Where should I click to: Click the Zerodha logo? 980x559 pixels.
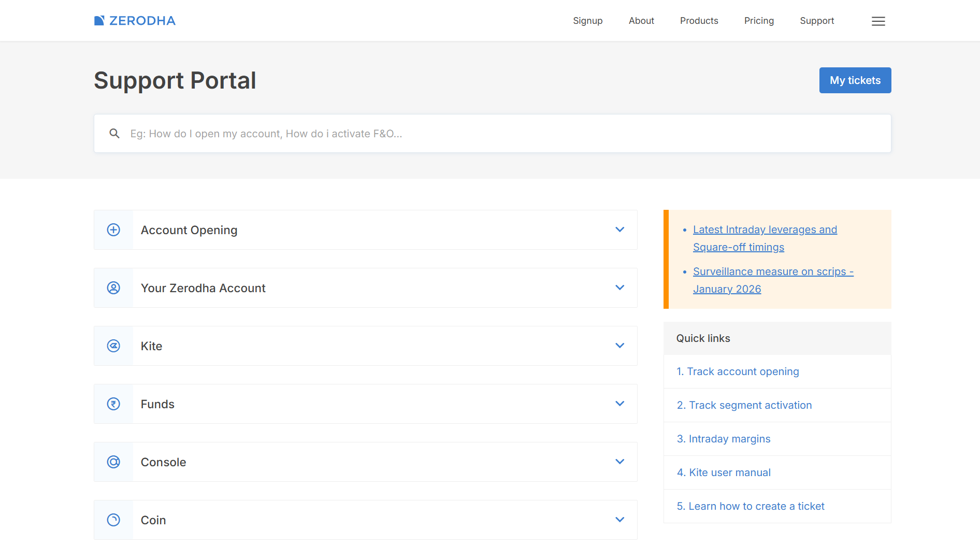(135, 21)
